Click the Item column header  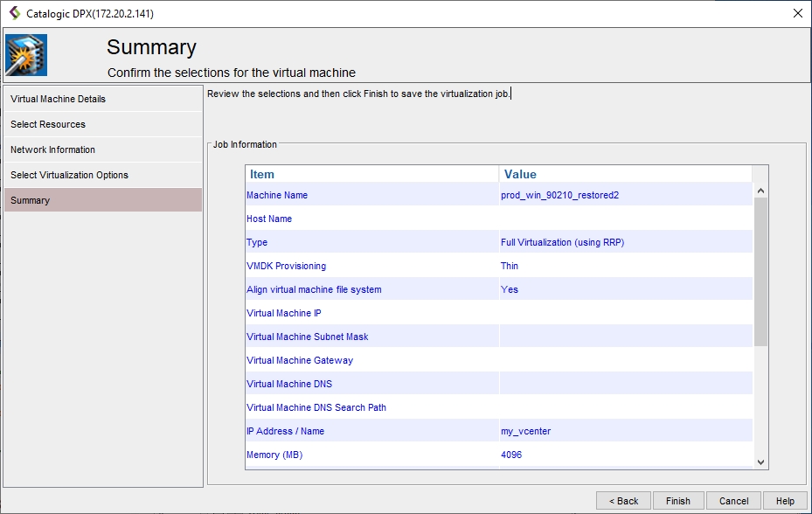tap(371, 174)
